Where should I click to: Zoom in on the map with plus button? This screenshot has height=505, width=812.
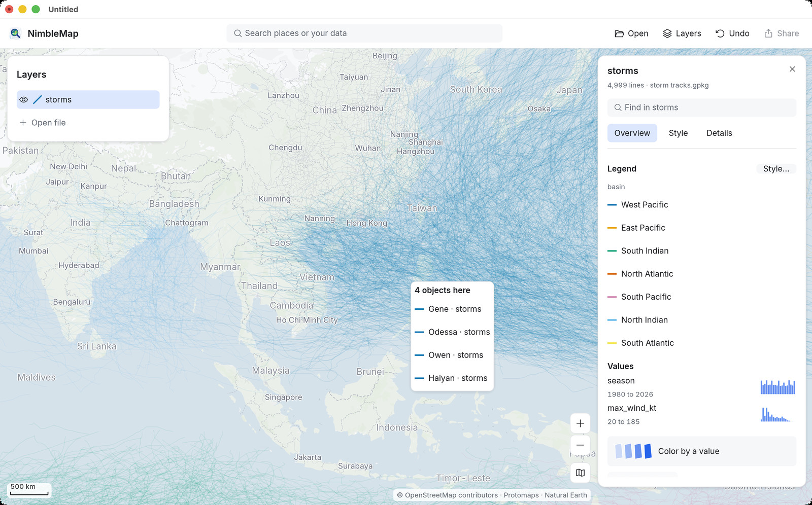pyautogui.click(x=580, y=423)
